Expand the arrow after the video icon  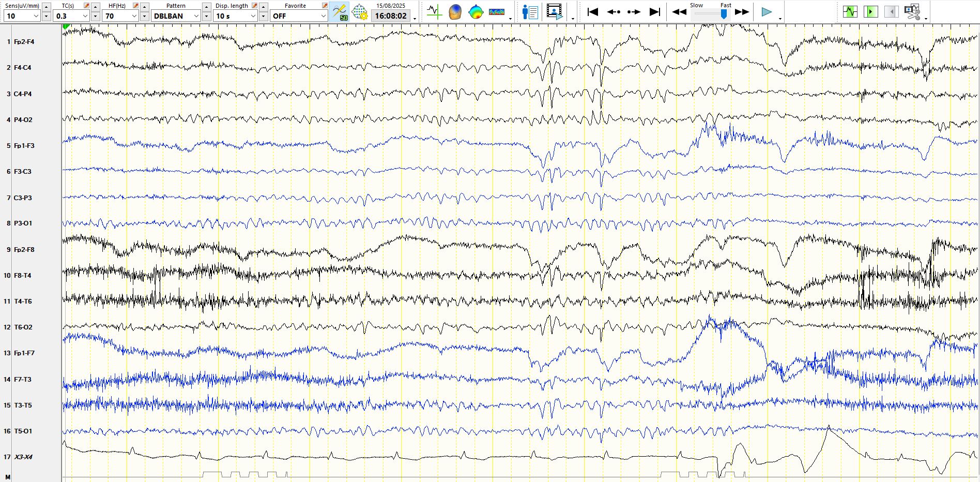click(x=573, y=19)
